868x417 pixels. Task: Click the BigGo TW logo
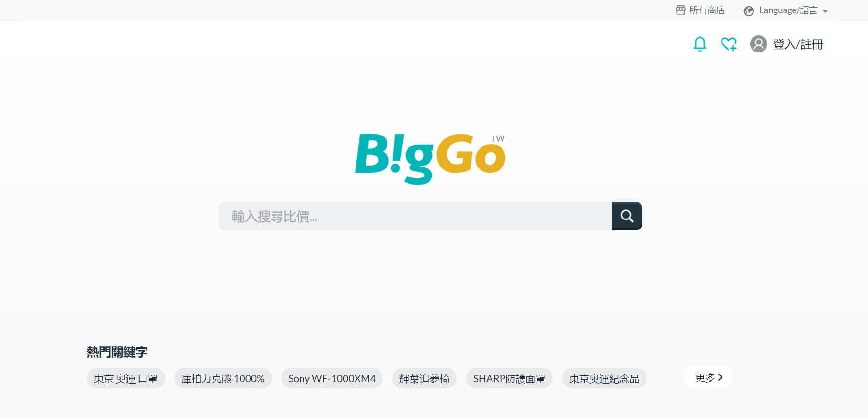(430, 158)
